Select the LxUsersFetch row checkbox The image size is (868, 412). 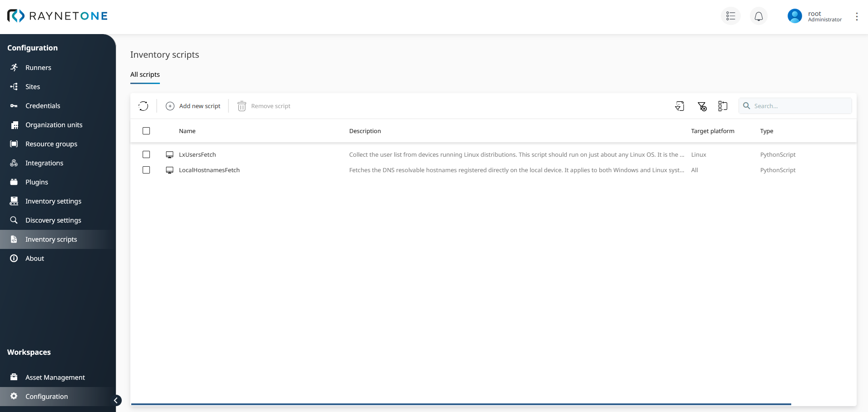[146, 154]
